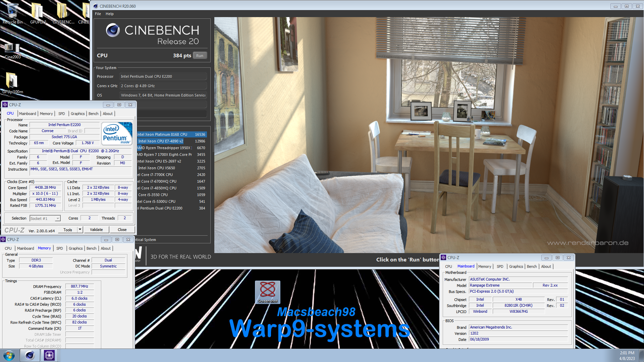
Task: Expand the Tools dropdown arrow
Action: [80, 230]
